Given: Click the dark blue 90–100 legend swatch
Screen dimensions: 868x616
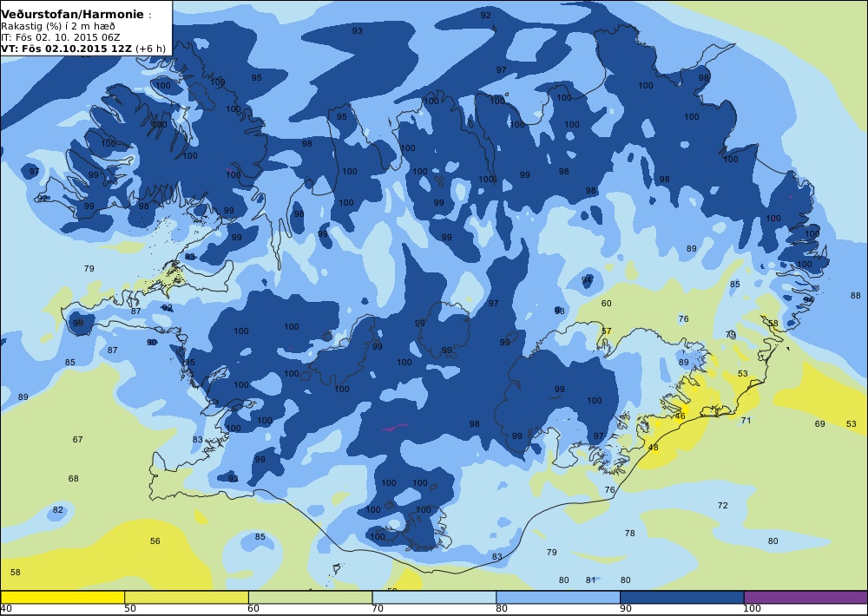Looking at the screenshot, I should click(682, 597).
